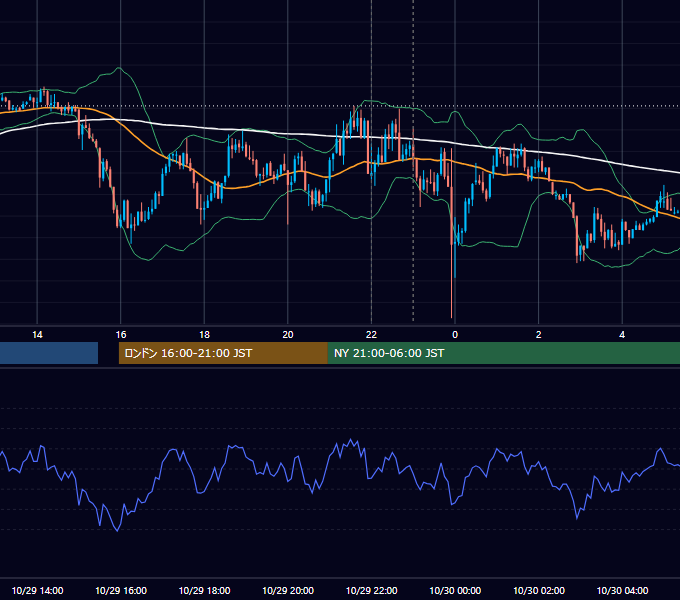Click the 10/29 16:00 time label

(121, 590)
